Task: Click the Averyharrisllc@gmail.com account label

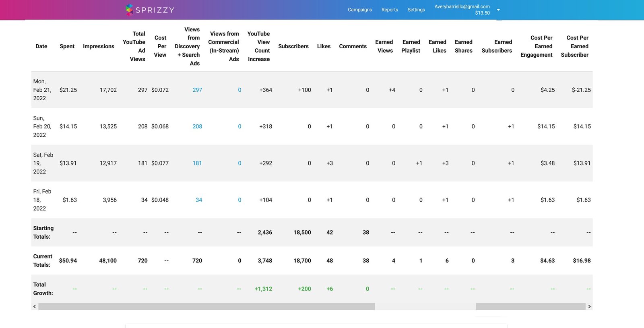Action: tap(462, 6)
